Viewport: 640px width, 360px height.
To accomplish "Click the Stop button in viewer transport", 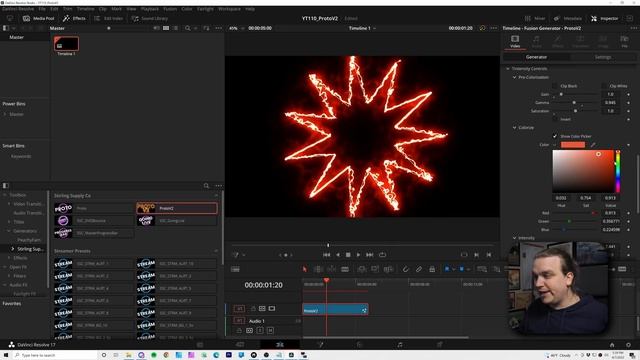I will 348,255.
